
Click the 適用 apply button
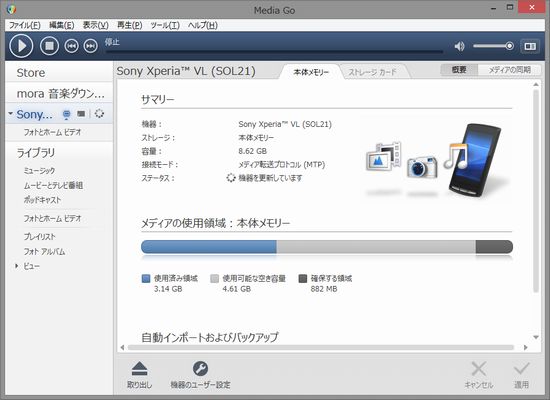point(521,375)
